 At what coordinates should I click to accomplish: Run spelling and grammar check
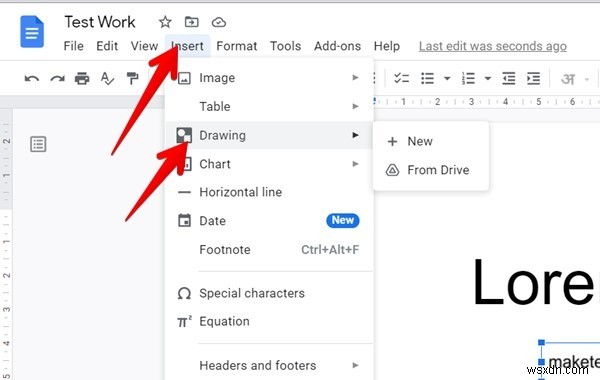[107, 78]
